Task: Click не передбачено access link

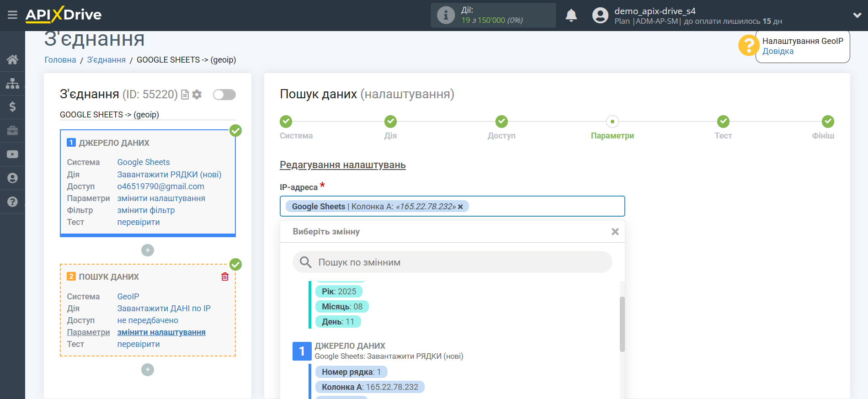Action: [148, 320]
